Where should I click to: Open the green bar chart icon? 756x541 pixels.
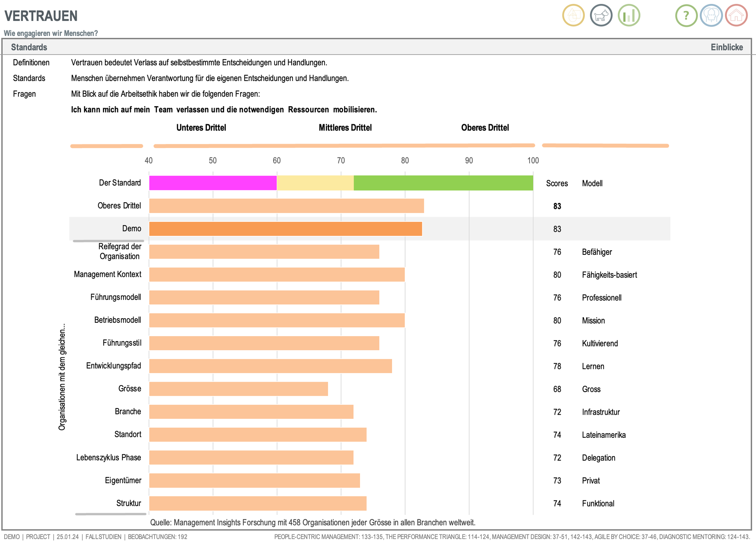(629, 15)
